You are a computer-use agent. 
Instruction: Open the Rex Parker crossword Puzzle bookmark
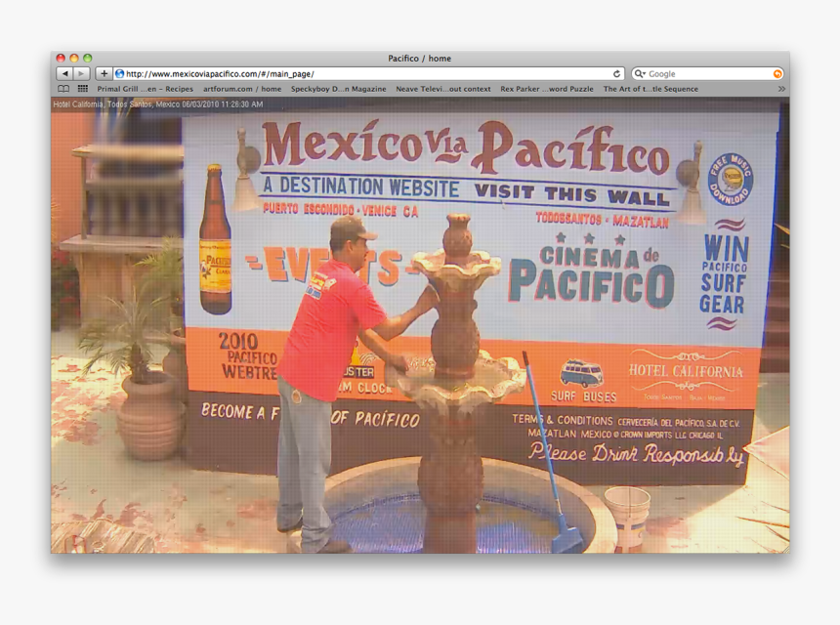coord(547,89)
